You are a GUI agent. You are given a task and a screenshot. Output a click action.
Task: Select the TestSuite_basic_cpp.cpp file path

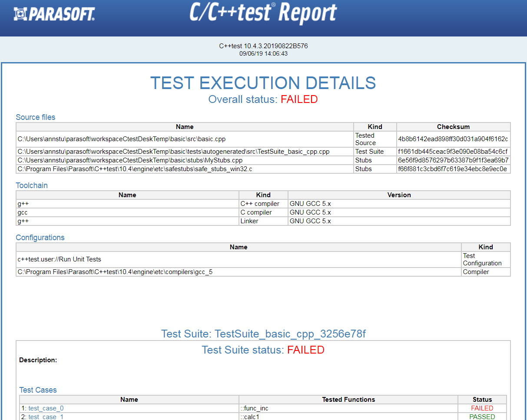point(173,152)
